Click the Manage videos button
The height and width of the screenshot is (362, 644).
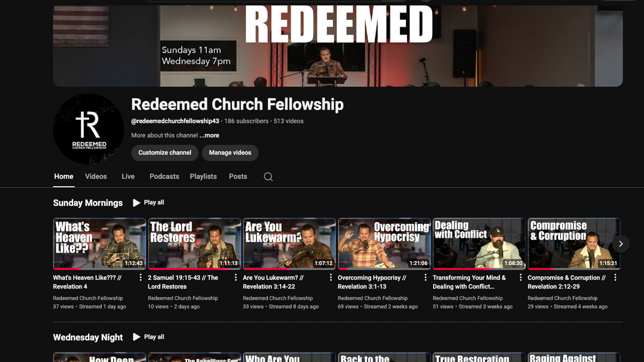tap(230, 153)
